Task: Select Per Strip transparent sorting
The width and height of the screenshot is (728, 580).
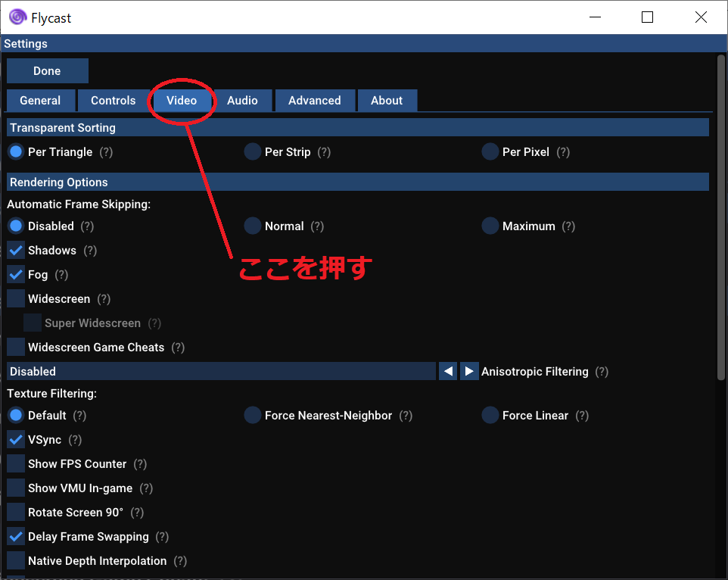Action: point(253,151)
